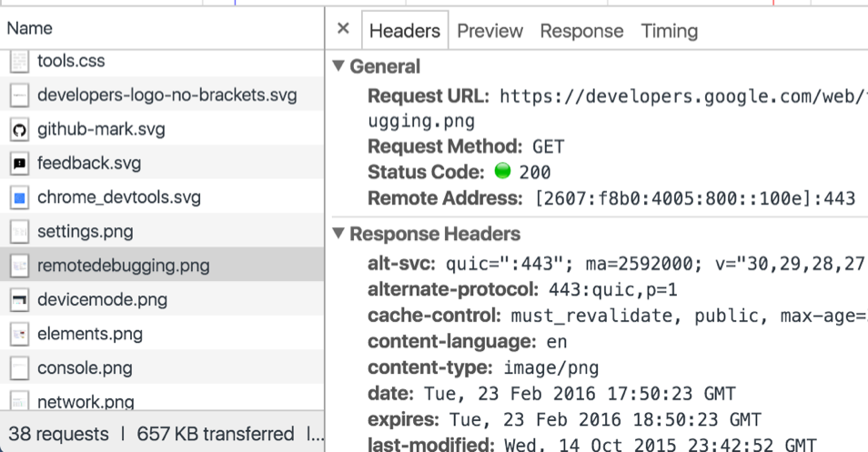Click the elements.png thumbnail icon
The image size is (868, 452).
click(x=19, y=334)
